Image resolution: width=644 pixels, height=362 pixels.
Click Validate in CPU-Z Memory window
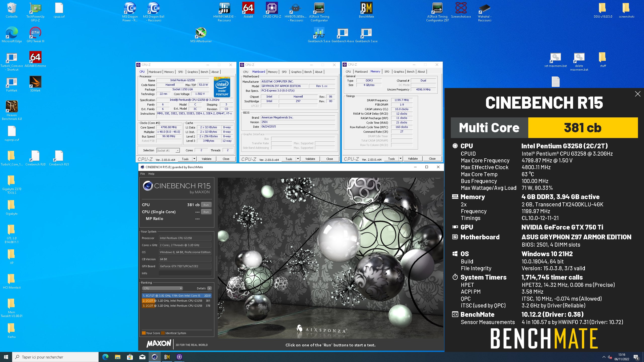(x=413, y=159)
